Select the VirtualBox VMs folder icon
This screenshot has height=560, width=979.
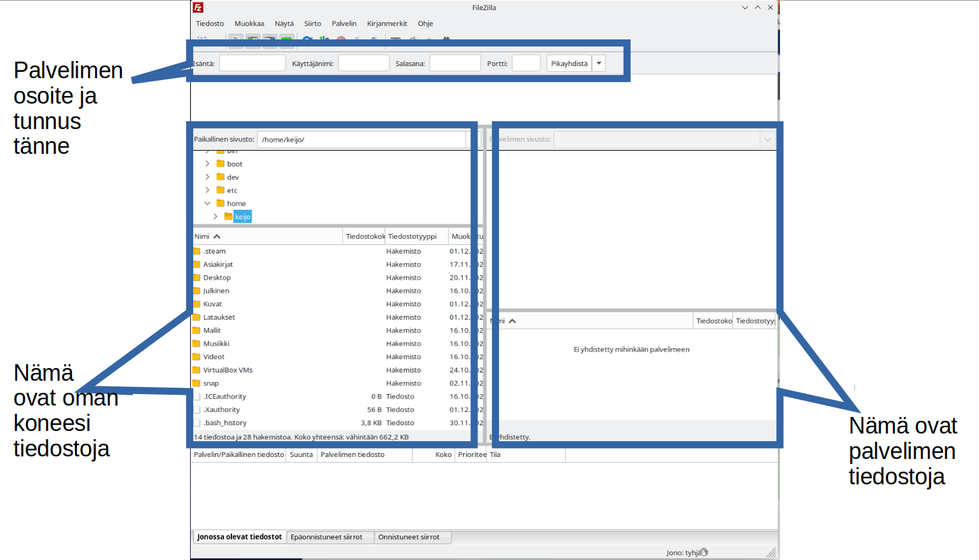[197, 370]
